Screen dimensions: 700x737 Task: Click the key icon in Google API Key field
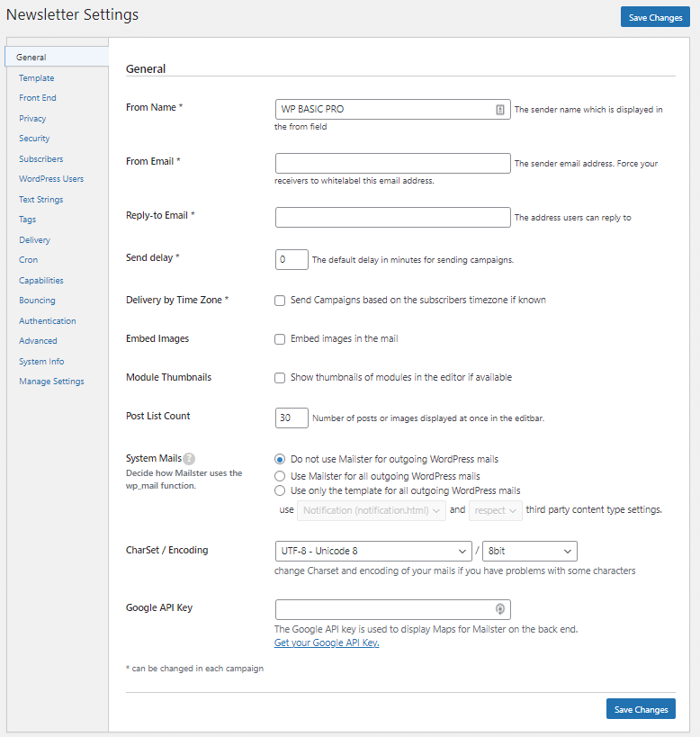pyautogui.click(x=500, y=610)
